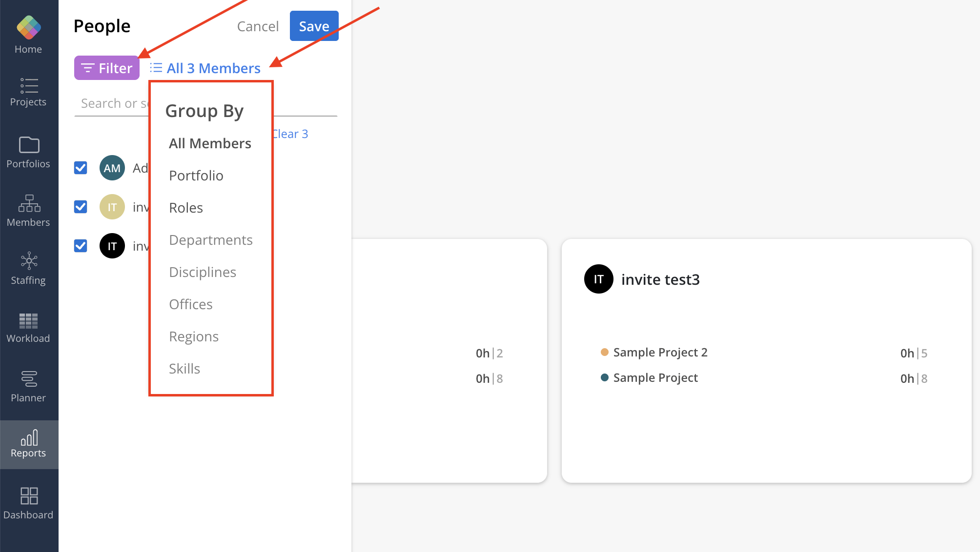Open the Dashboard icon
980x552 pixels.
pos(29,496)
